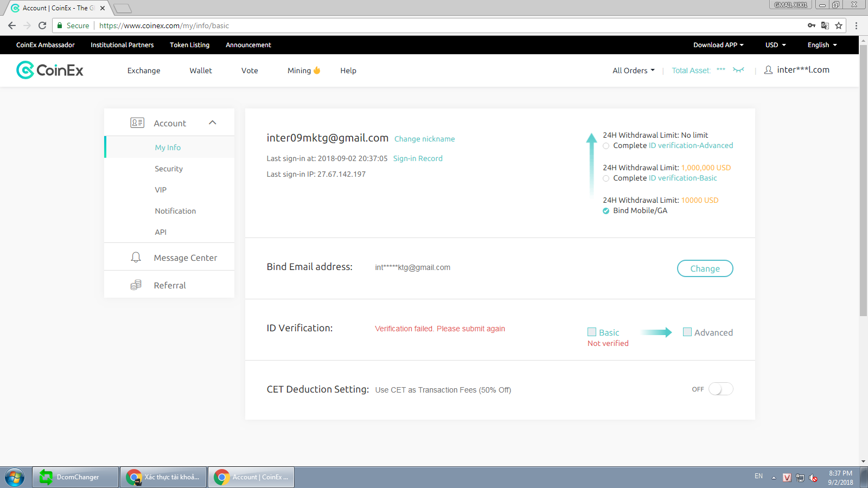Open a new browser tab
This screenshot has height=488, width=868.
pyautogui.click(x=123, y=8)
